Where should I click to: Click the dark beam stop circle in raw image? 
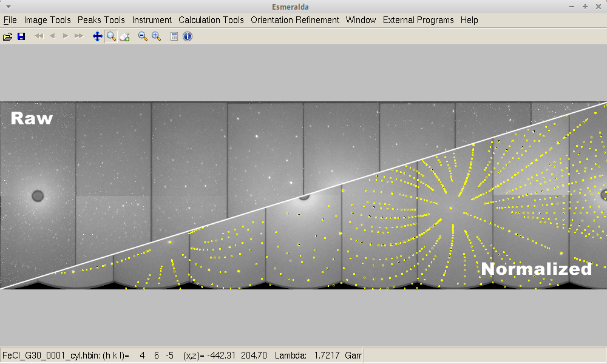(x=38, y=195)
